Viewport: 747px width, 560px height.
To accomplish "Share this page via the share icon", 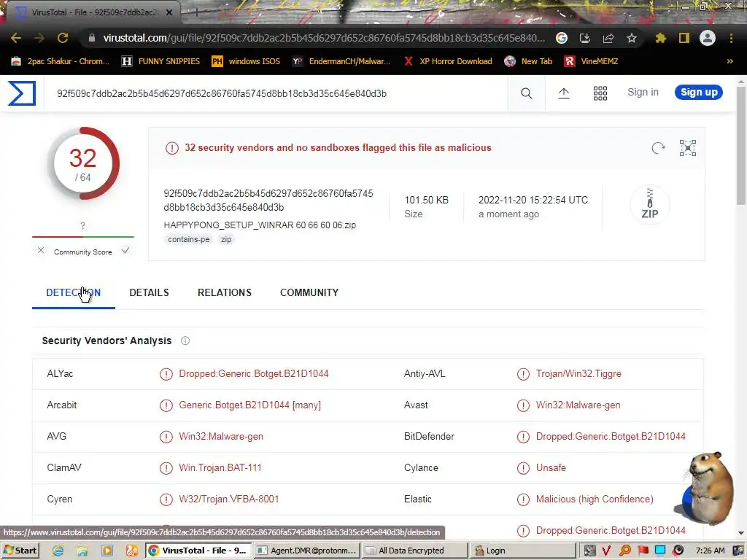I will pos(608,38).
